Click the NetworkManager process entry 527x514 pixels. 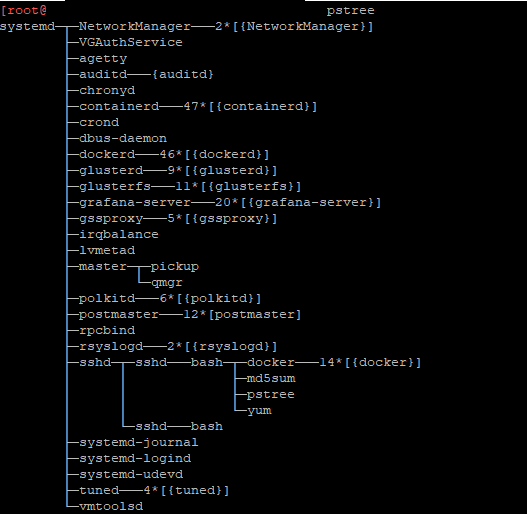135,26
